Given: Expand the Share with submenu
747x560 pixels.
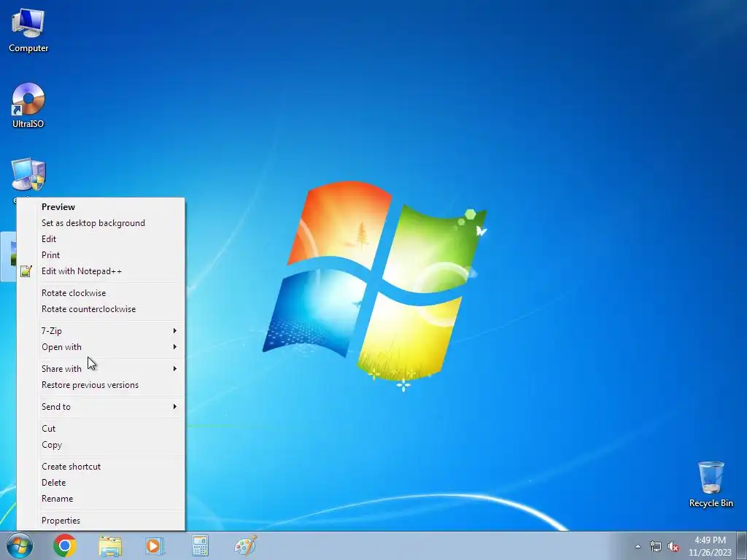Looking at the screenshot, I should [101, 368].
